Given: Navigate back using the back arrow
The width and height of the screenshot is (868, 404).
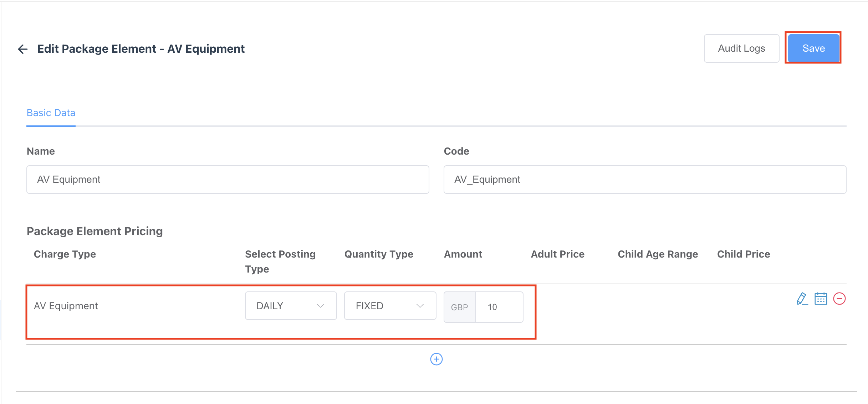Looking at the screenshot, I should pyautogui.click(x=22, y=49).
